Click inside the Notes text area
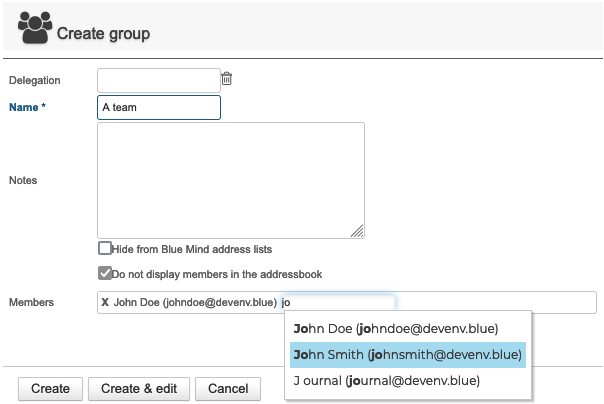The width and height of the screenshot is (604, 404). [231, 180]
